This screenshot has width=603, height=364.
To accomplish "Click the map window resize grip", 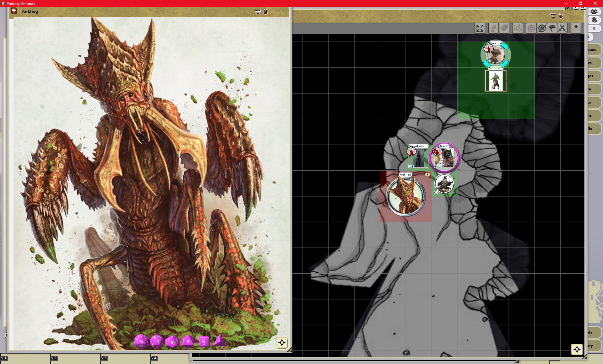I will click(x=585, y=357).
